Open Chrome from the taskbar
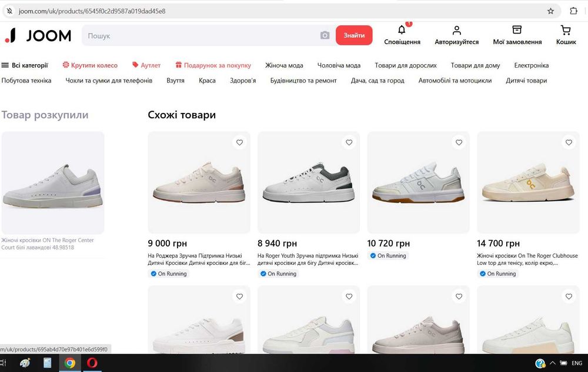This screenshot has height=372, width=588. tap(69, 363)
